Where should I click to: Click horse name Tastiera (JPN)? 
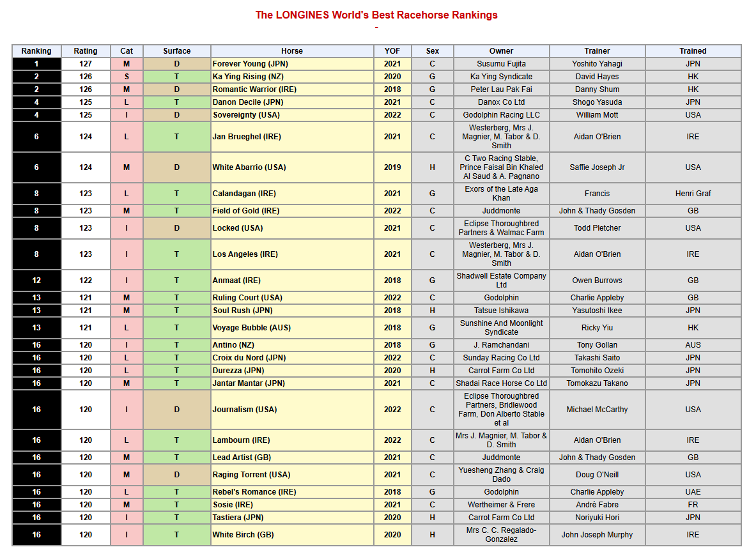pyautogui.click(x=238, y=518)
